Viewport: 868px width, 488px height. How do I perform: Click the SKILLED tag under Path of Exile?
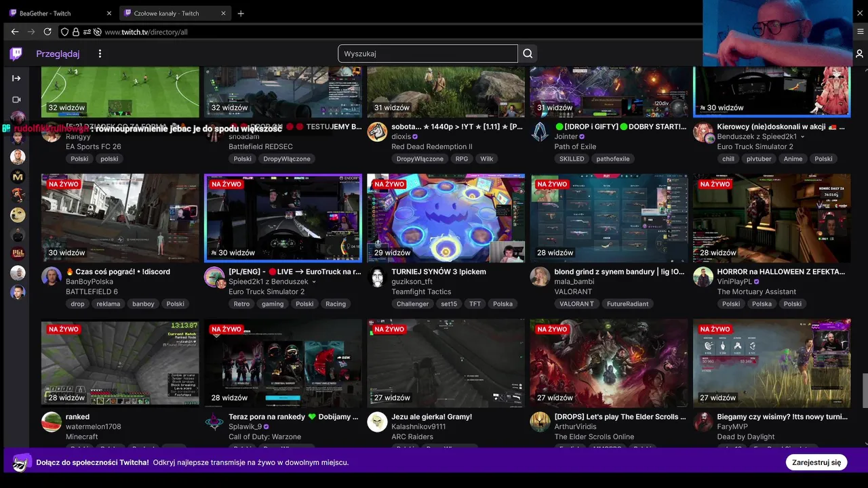coord(572,159)
